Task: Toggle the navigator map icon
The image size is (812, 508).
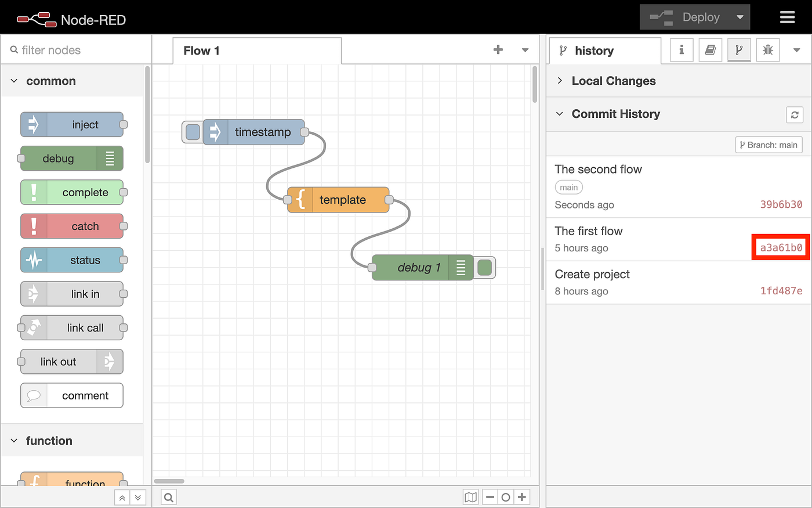Action: pos(470,498)
